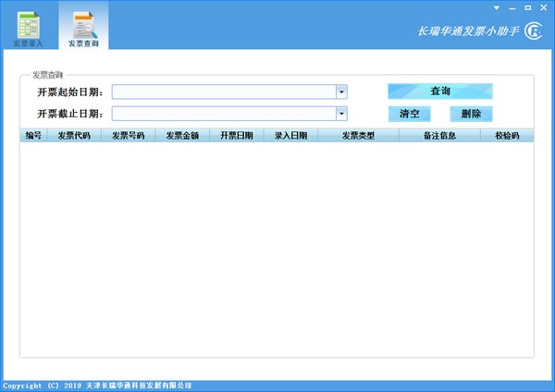555x392 pixels.
Task: Expand the 开票截止日期 date dropdown arrow
Action: (341, 114)
